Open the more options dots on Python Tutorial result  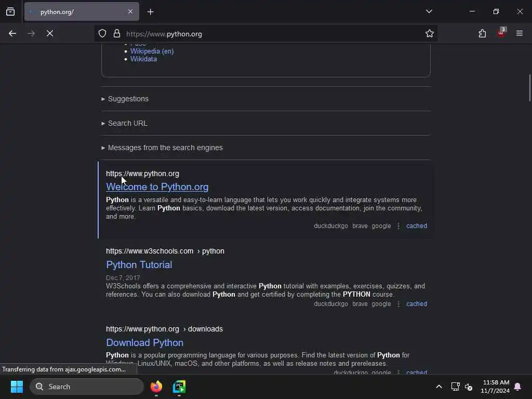click(398, 304)
